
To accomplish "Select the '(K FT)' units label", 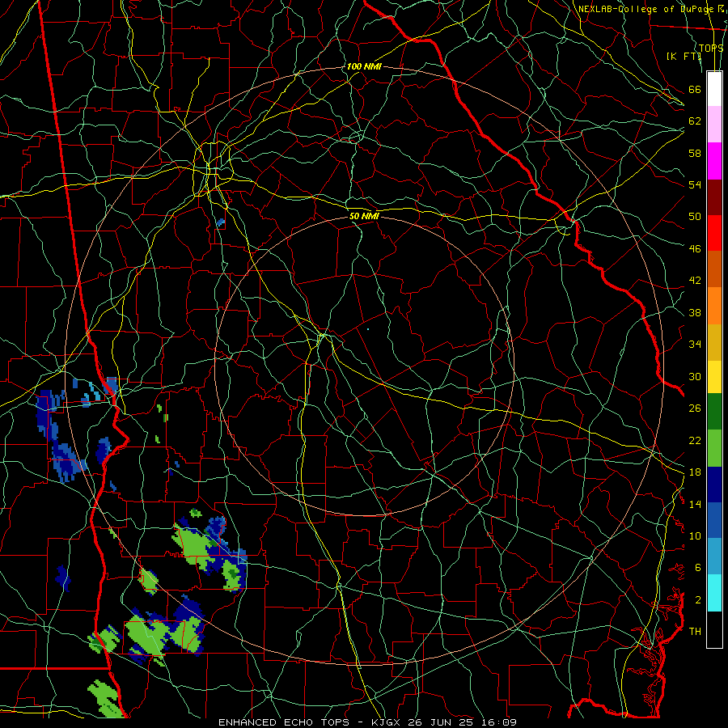I will click(x=684, y=56).
